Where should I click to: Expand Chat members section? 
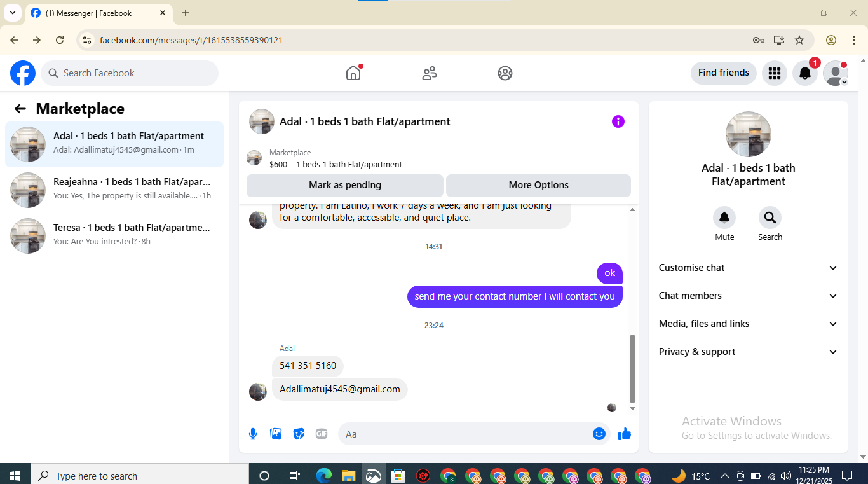tap(749, 296)
